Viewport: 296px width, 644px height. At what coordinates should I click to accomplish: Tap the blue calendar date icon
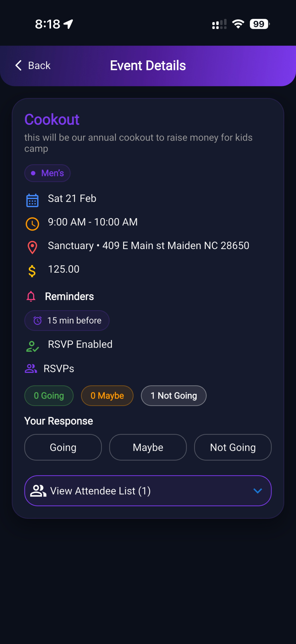(32, 200)
